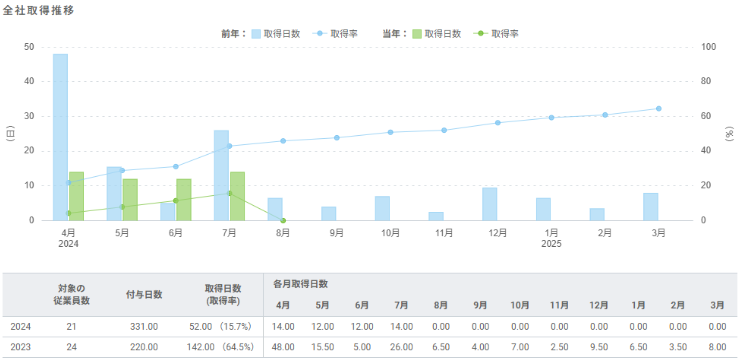Select March point on blue rate line
The image size is (740, 362).
659,109
